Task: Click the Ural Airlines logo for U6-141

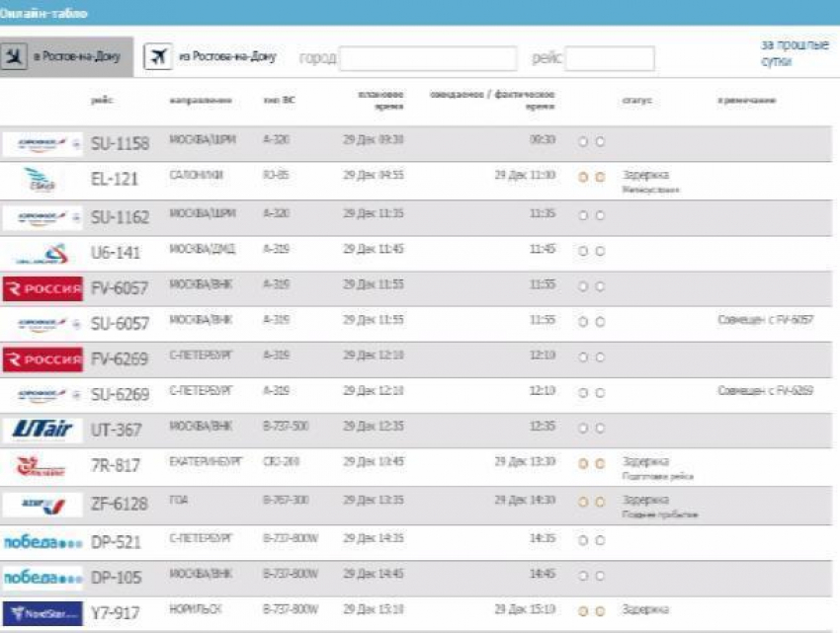Action: point(42,252)
